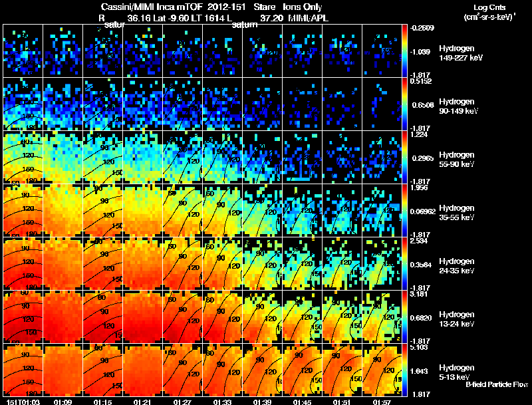Click the '01:51' time label
The width and height of the screenshot is (532, 405).
click(342, 402)
